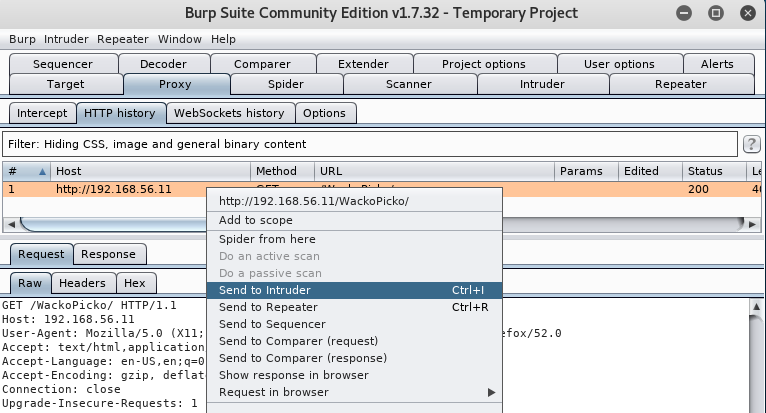Screen dimensions: 766x413
Task: Sort by the Params column header
Action: (x=586, y=172)
